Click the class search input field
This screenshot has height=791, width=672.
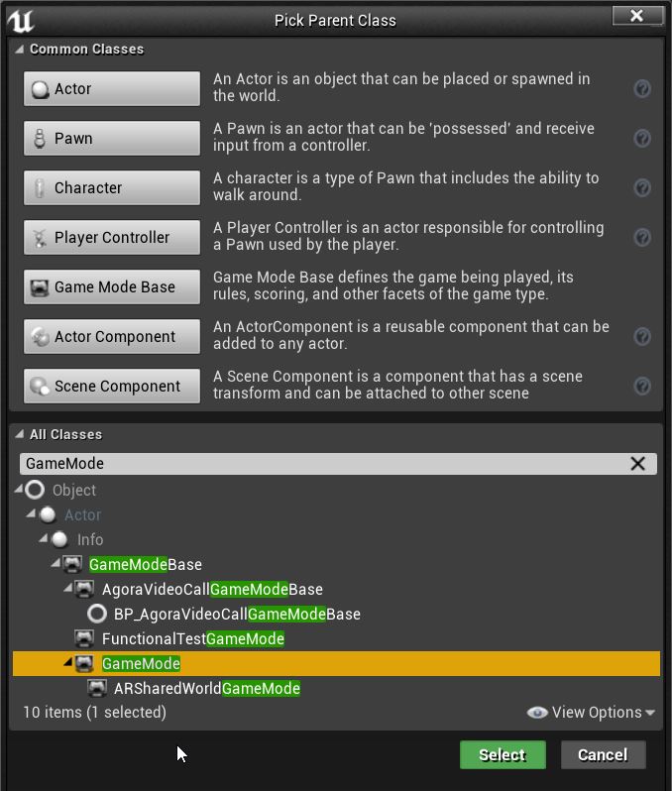click(323, 464)
